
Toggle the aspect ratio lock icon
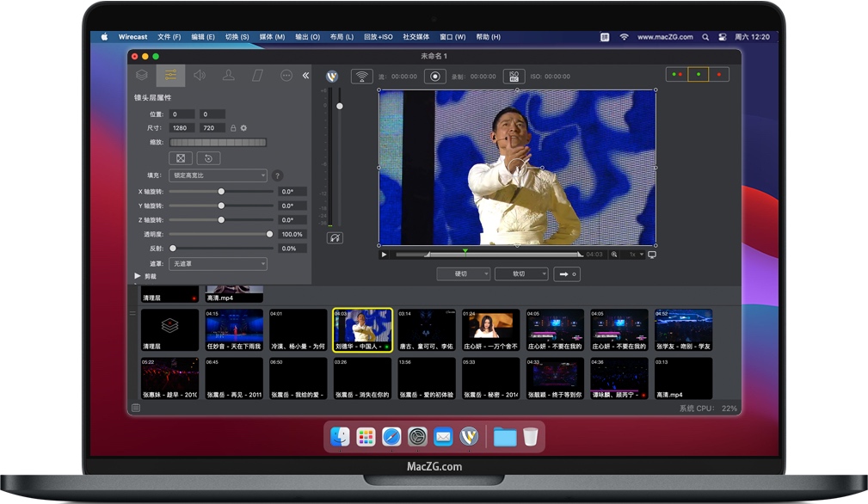pos(233,128)
